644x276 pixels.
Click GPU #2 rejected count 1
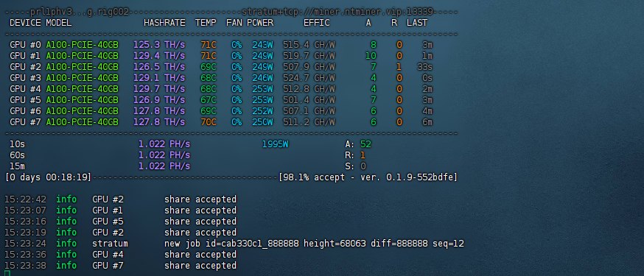point(399,67)
